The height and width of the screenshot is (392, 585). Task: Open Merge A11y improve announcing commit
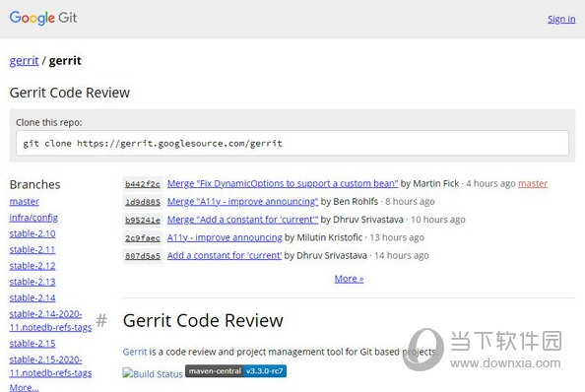(x=242, y=201)
